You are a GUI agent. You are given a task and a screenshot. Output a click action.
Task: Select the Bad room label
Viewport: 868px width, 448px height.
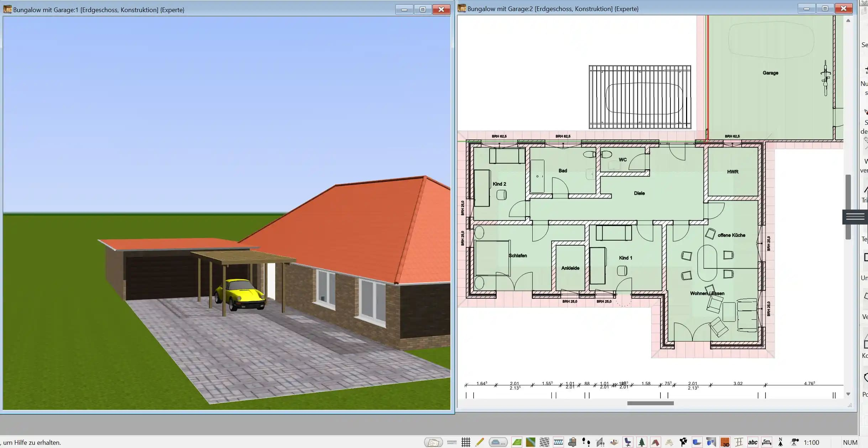(x=563, y=171)
